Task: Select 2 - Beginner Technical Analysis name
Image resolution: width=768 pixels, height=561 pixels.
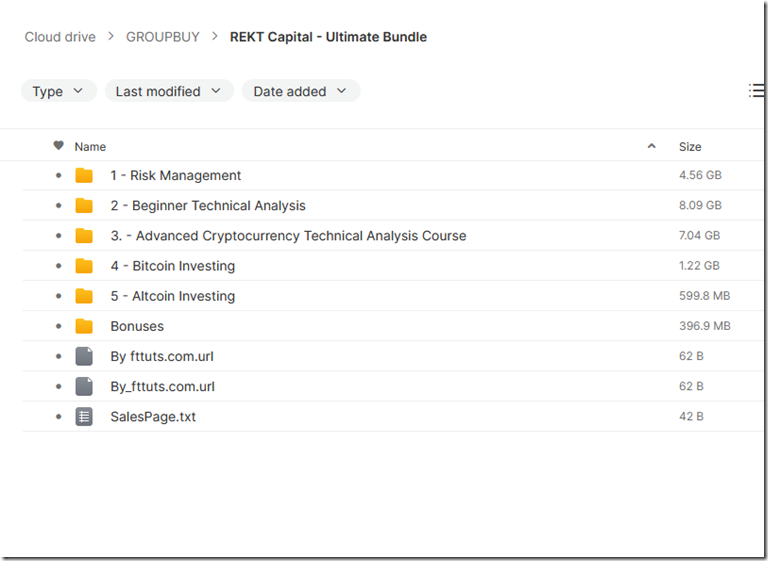Action: [x=208, y=205]
